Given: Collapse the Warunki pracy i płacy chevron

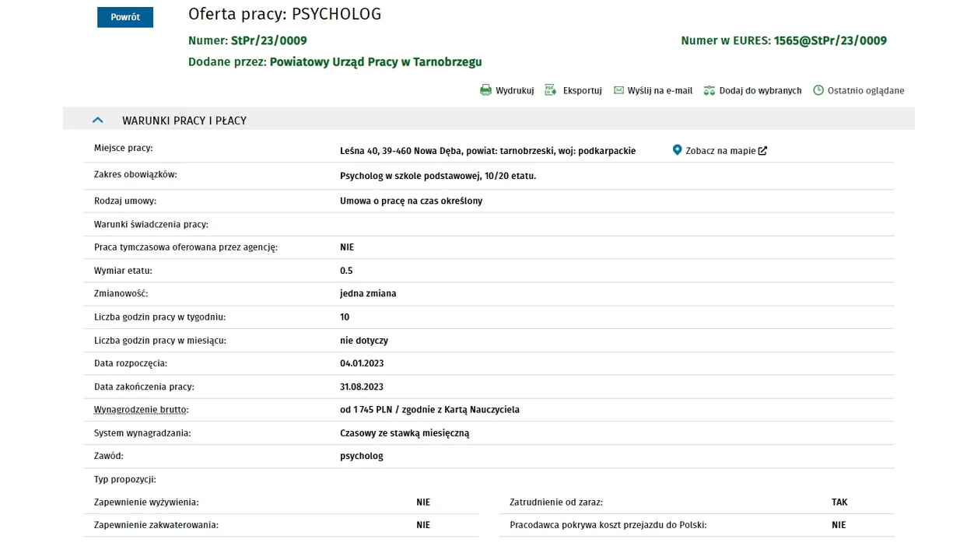Looking at the screenshot, I should coord(97,120).
